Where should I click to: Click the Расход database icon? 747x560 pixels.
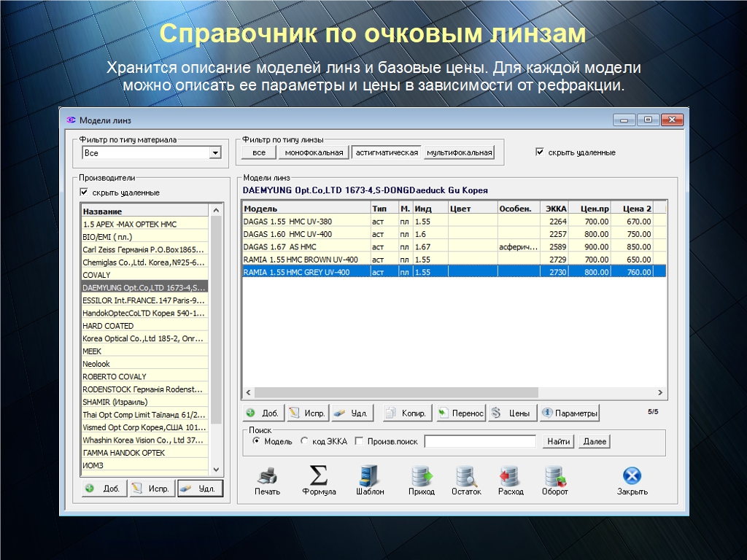coord(511,477)
